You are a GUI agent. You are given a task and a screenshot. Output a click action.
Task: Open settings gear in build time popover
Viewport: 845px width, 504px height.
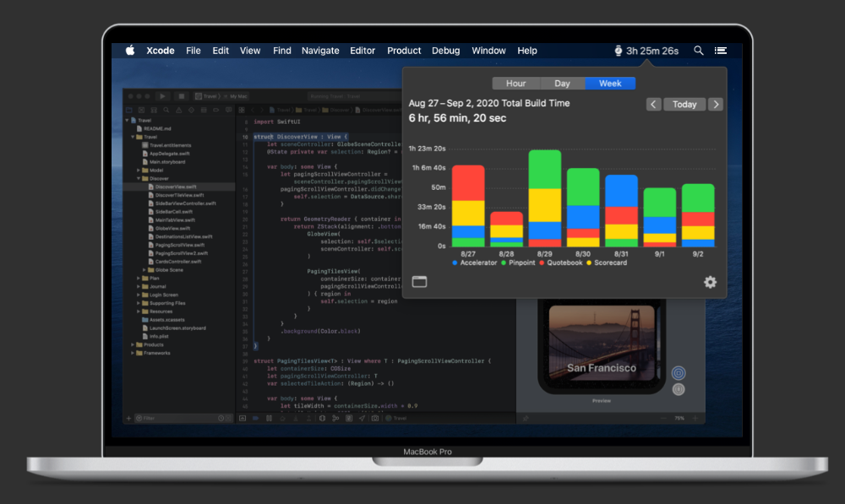[x=710, y=282]
